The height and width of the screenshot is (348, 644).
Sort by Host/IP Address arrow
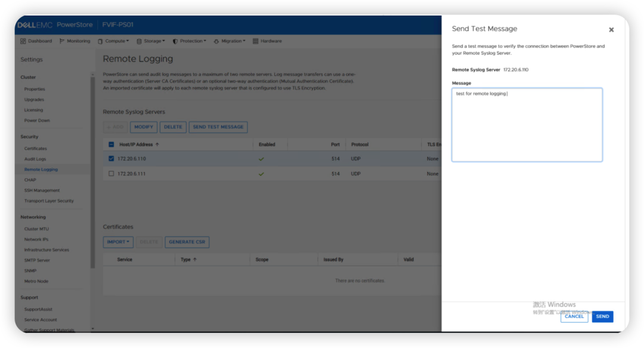coord(157,144)
